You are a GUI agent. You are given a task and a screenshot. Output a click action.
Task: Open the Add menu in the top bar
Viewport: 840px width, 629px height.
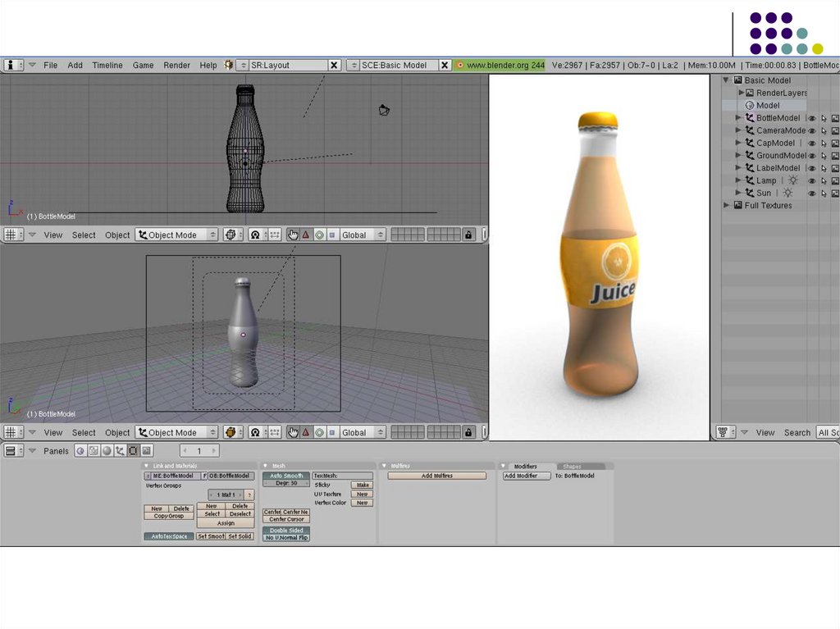click(x=75, y=65)
